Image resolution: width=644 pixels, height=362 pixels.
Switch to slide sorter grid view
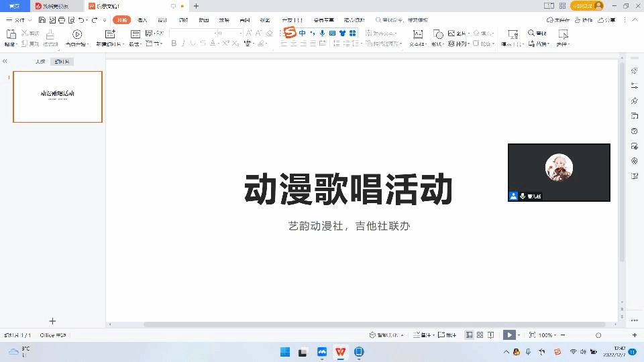tap(480, 335)
